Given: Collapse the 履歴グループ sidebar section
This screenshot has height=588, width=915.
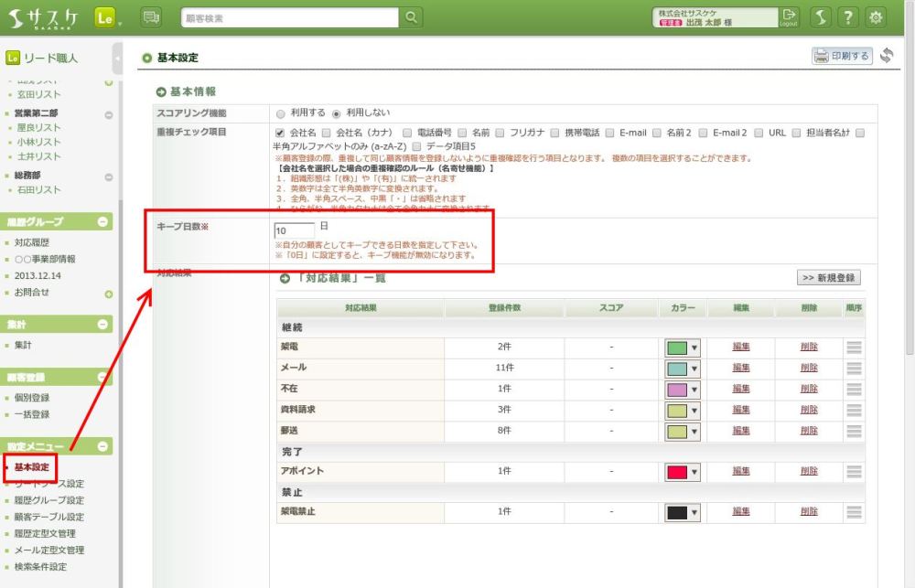Looking at the screenshot, I should [103, 221].
